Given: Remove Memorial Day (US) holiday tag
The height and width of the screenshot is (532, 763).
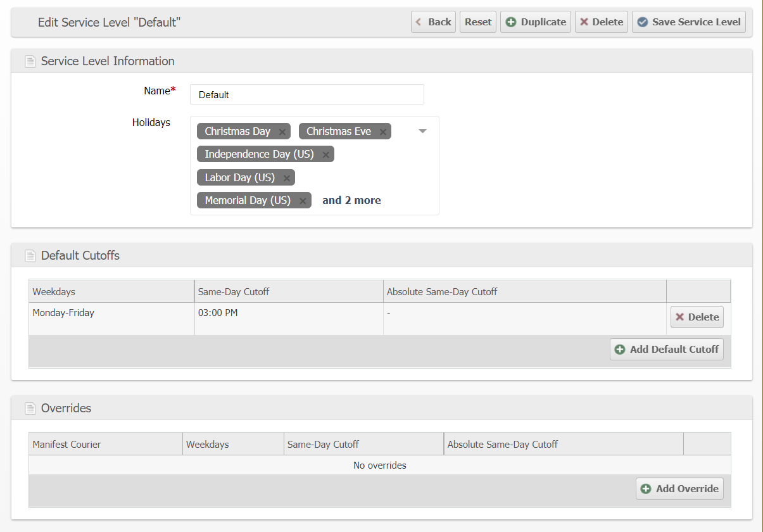Looking at the screenshot, I should tap(303, 201).
